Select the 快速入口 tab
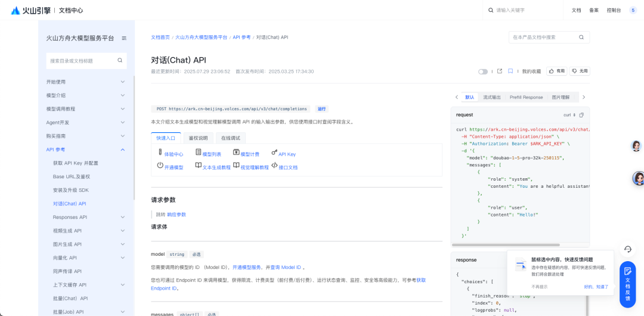Image resolution: width=644 pixels, height=316 pixels. tap(166, 138)
